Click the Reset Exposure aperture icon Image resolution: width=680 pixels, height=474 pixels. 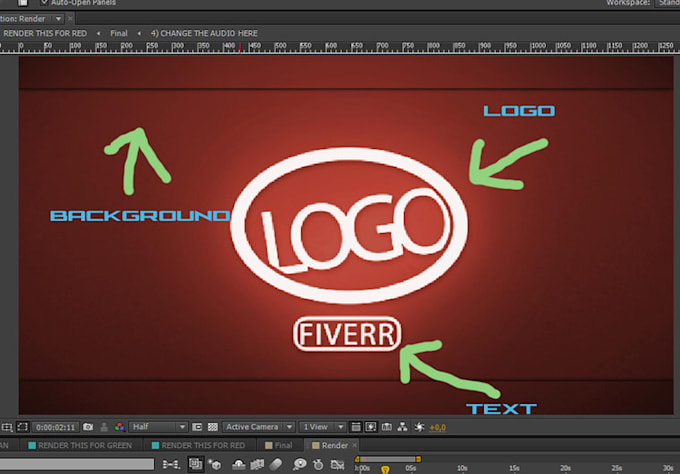pyautogui.click(x=419, y=427)
